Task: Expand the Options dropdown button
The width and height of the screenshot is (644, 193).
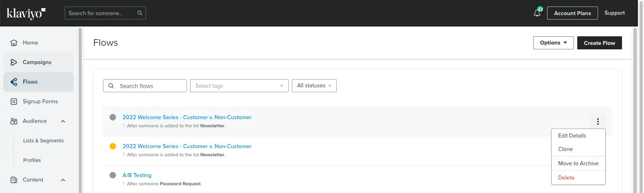Action: tap(553, 43)
